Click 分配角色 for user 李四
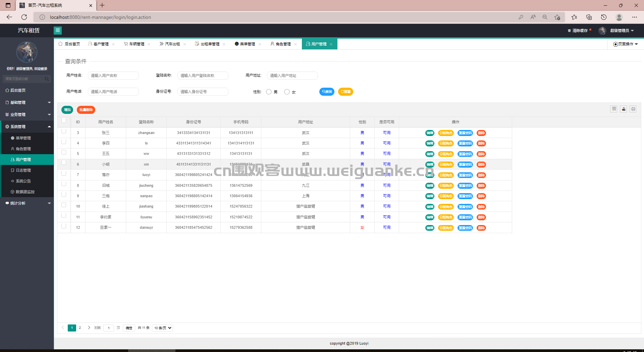This screenshot has height=352, width=644. [446, 143]
